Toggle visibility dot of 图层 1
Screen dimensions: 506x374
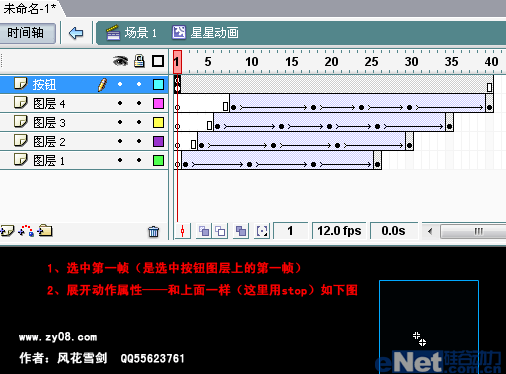tap(120, 160)
